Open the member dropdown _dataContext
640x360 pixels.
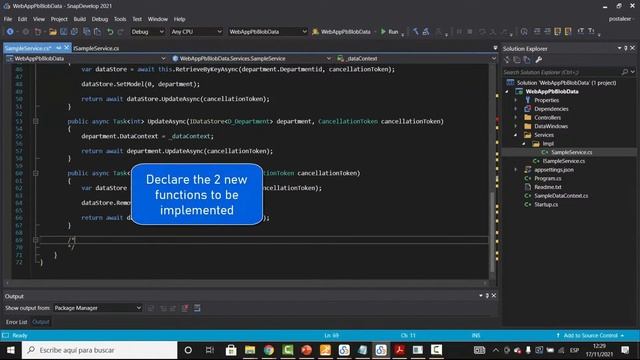[x=416, y=59]
